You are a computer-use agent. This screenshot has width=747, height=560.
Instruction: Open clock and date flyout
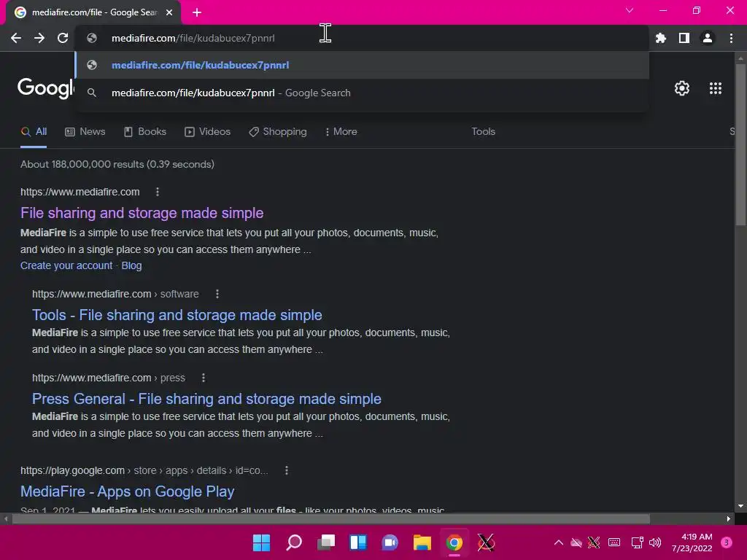click(x=692, y=542)
